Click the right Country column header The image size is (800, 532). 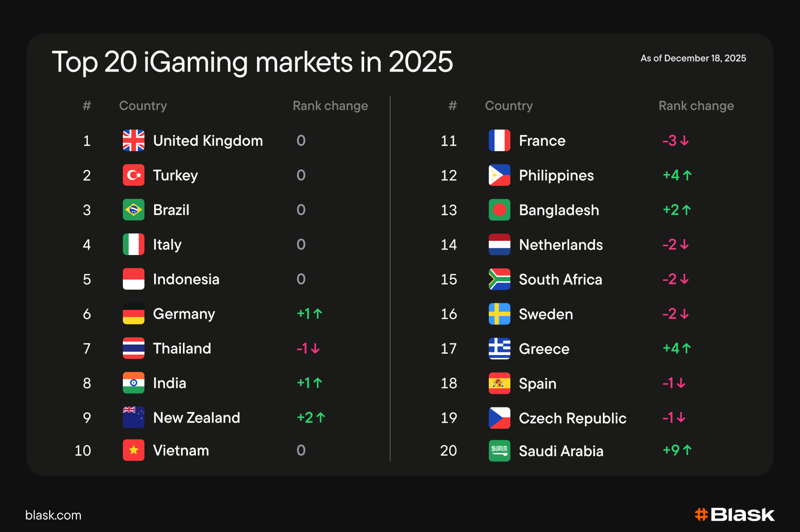pyautogui.click(x=509, y=106)
